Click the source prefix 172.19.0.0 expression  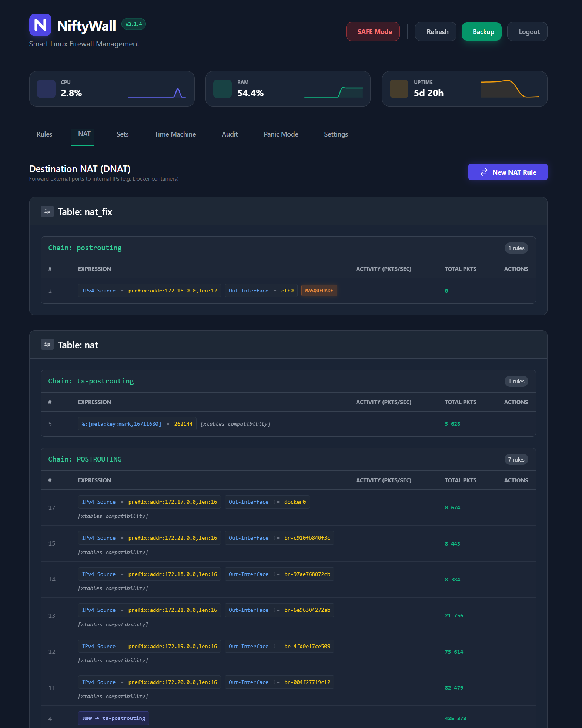coord(150,646)
